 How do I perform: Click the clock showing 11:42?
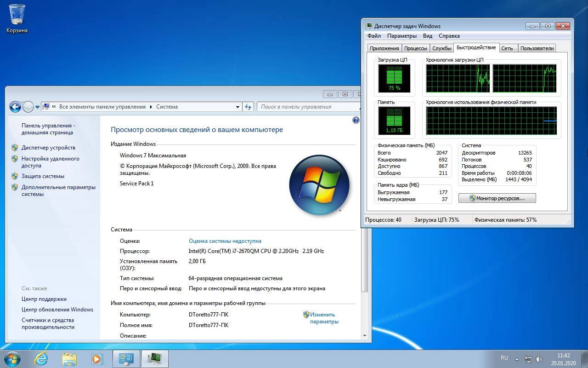[x=563, y=356]
